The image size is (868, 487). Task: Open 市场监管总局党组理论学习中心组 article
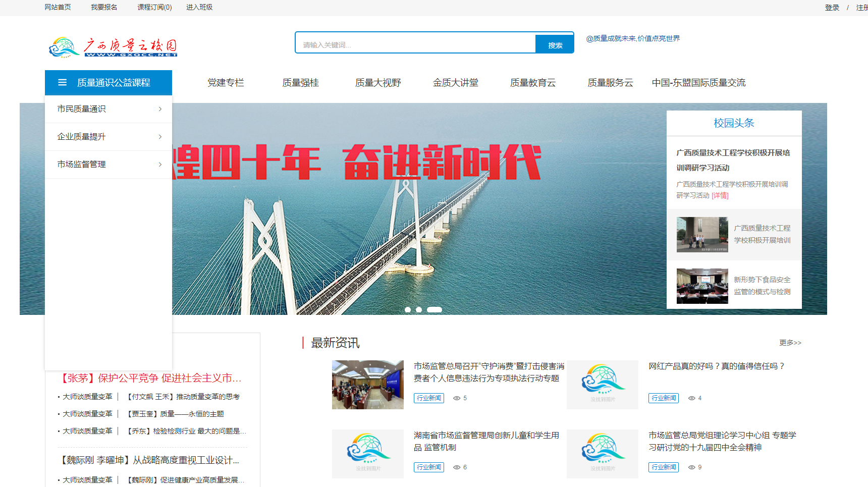pyautogui.click(x=723, y=442)
